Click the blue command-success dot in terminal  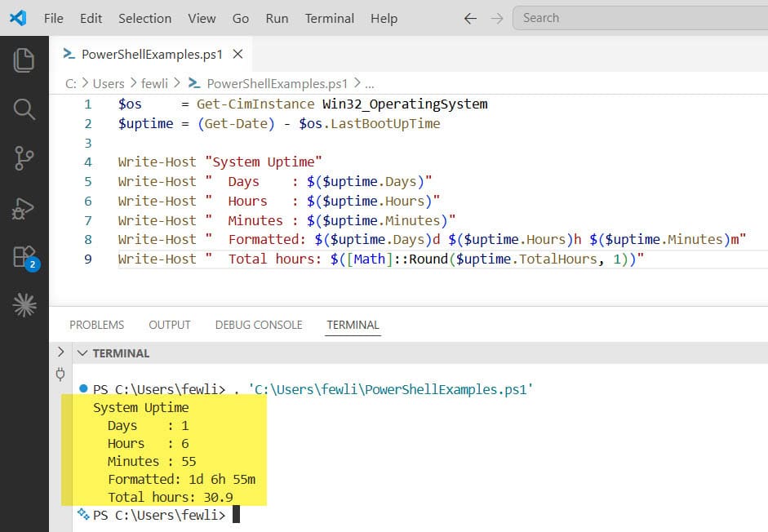pyautogui.click(x=83, y=388)
